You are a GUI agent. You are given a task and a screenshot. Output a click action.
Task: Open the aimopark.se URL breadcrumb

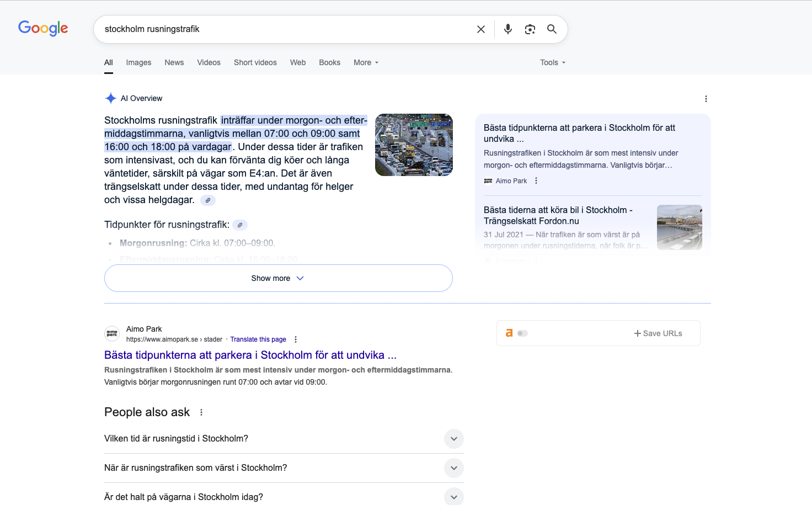click(174, 339)
